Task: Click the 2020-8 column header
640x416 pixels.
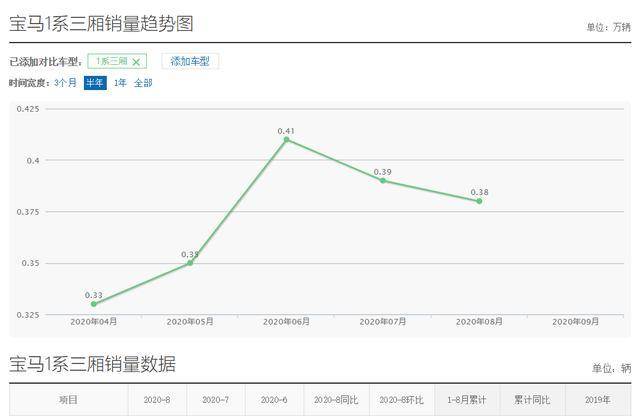Action: click(x=157, y=400)
